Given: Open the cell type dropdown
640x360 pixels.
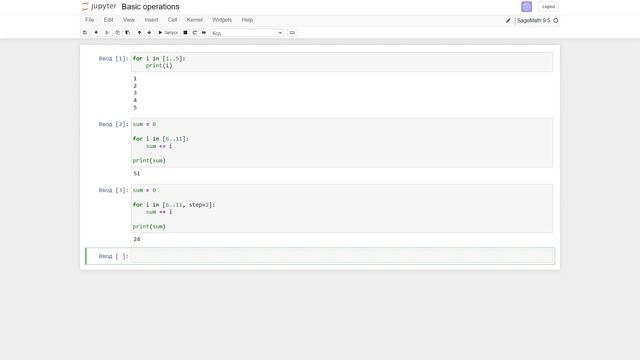Looking at the screenshot, I should coord(247,33).
